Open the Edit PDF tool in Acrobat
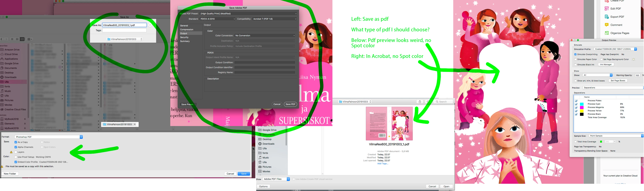 coord(613,8)
